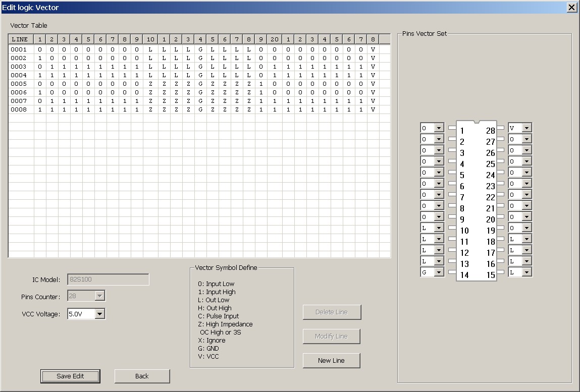580x392 pixels.
Task: Click the IC Model field showing 82S100
Action: point(108,279)
